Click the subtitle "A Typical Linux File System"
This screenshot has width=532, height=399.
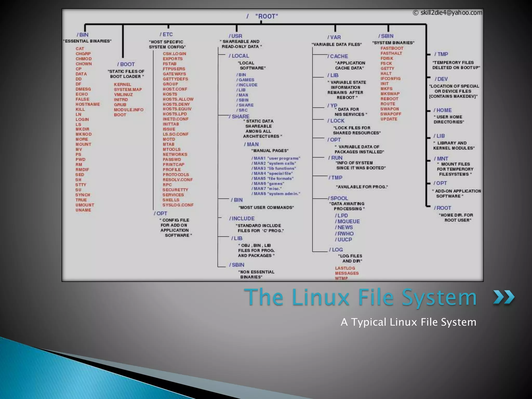pos(409,322)
